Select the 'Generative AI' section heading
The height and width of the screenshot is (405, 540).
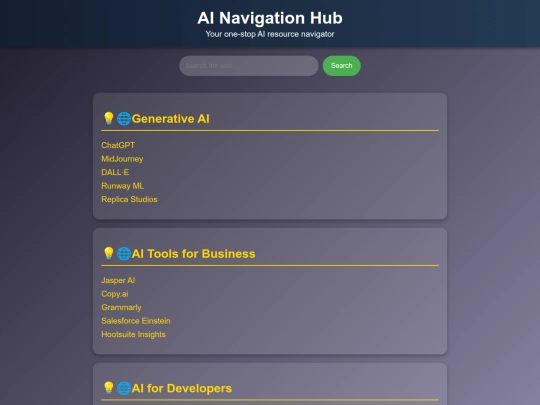[x=170, y=119]
